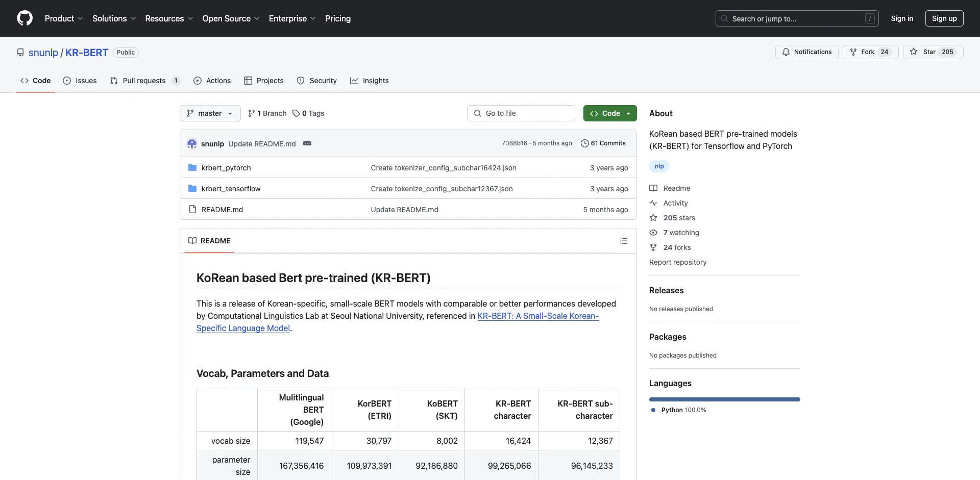
Task: Click the Sign up button
Action: pos(944,18)
